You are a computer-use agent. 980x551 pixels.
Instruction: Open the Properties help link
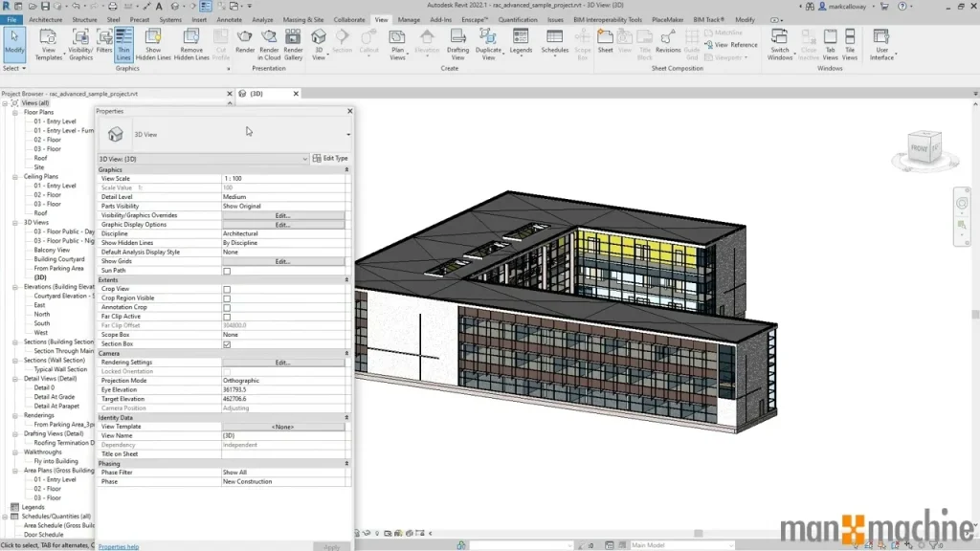118,546
